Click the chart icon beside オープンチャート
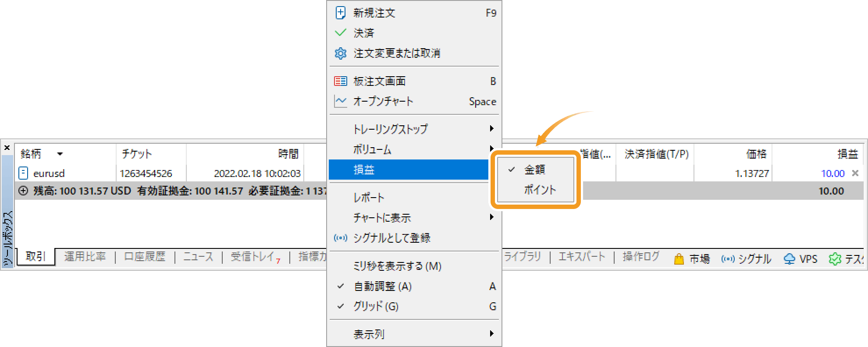Viewport: 868px width, 347px height. [x=341, y=101]
